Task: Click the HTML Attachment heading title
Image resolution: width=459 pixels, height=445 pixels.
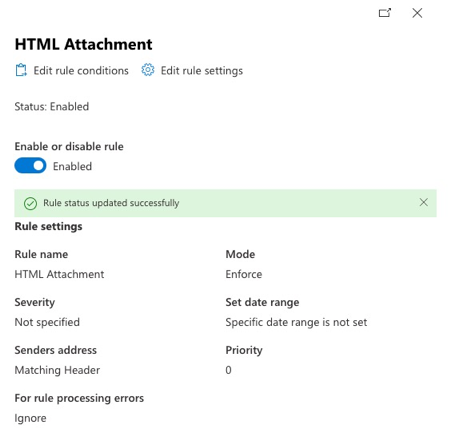Action: coord(83,44)
